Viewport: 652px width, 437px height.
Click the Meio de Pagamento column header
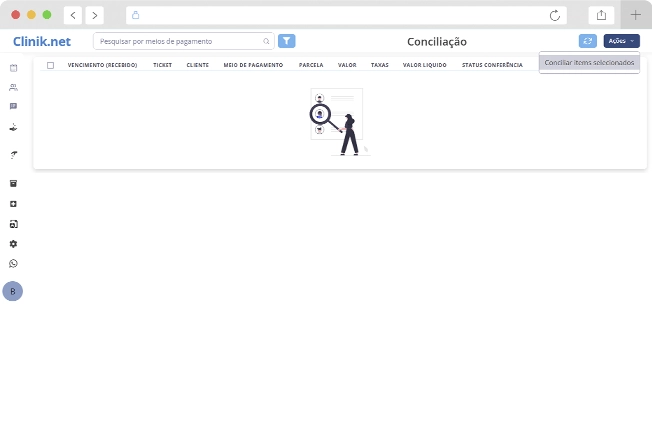point(253,65)
